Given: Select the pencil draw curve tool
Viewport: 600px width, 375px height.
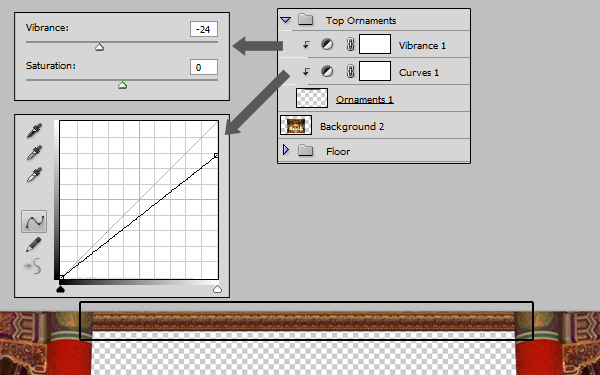Looking at the screenshot, I should [x=34, y=245].
